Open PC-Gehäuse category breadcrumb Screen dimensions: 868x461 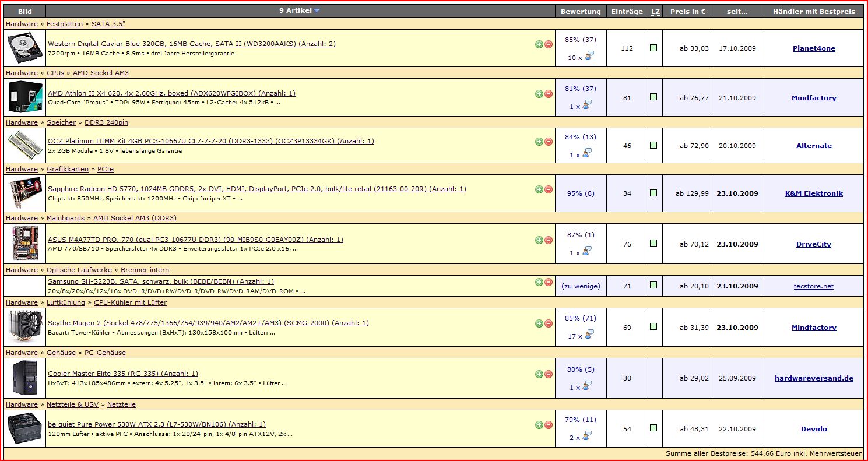pyautogui.click(x=105, y=353)
